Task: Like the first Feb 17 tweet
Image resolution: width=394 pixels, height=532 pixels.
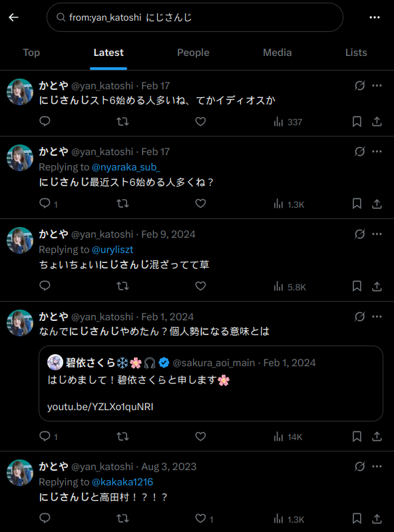Action: (x=200, y=121)
